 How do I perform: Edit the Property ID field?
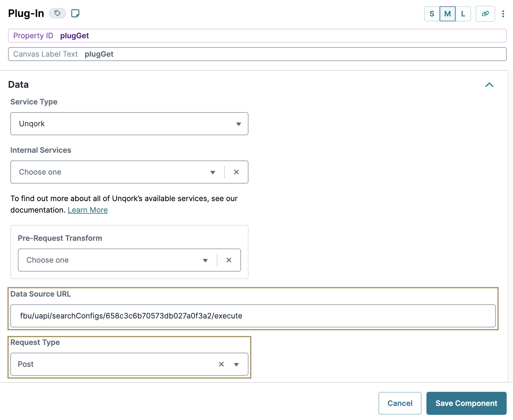point(257,36)
